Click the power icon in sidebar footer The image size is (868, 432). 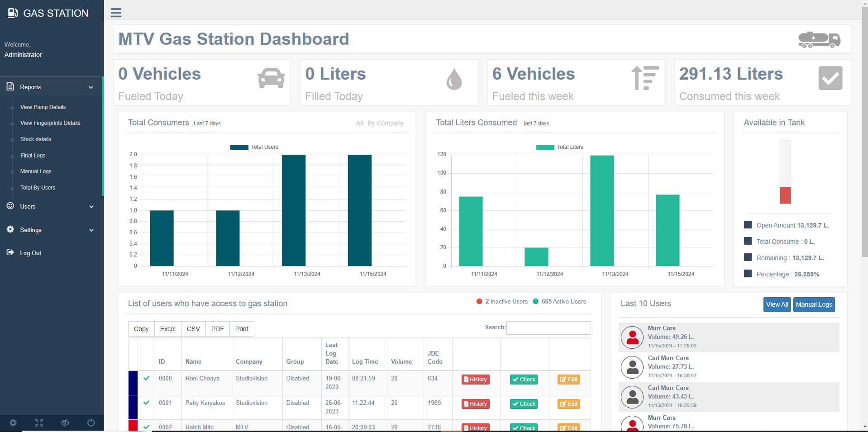(x=91, y=423)
